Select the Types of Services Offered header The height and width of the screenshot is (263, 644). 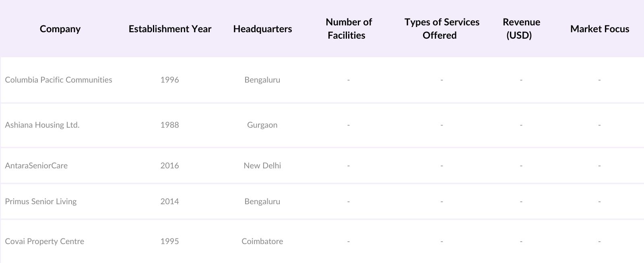point(442,29)
